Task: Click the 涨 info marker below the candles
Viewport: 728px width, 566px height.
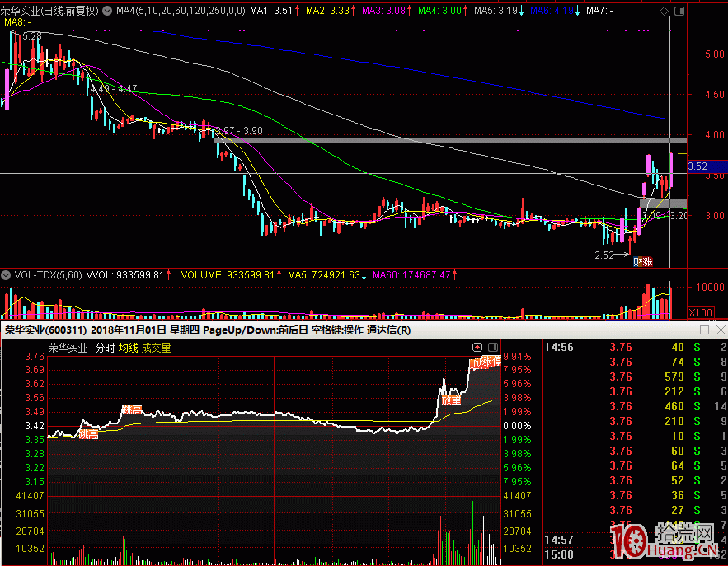Action: click(x=648, y=262)
